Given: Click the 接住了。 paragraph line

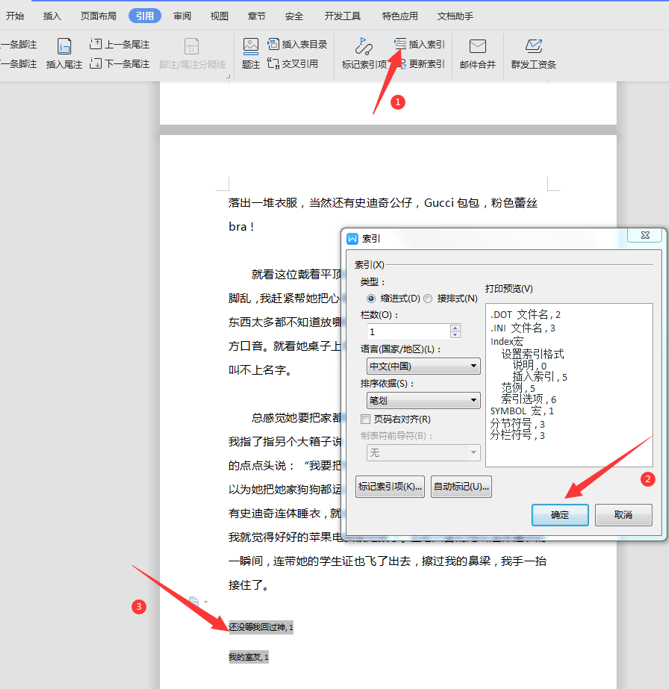Looking at the screenshot, I should point(249,585).
